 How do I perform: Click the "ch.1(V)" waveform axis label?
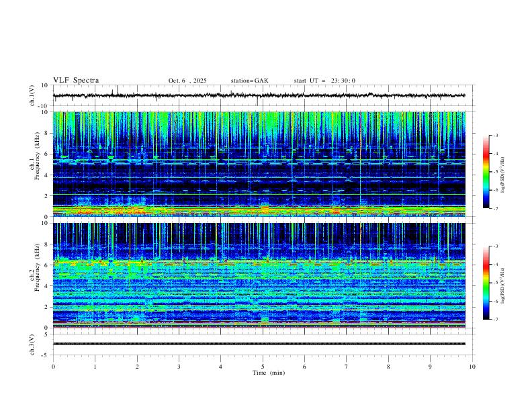(32, 95)
